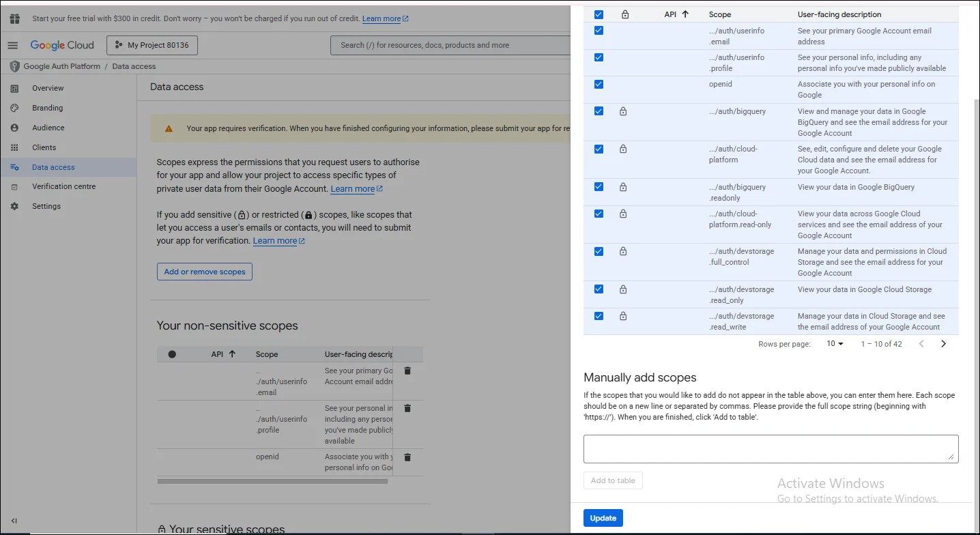Click the Overview icon in the sidebar

[x=14, y=88]
